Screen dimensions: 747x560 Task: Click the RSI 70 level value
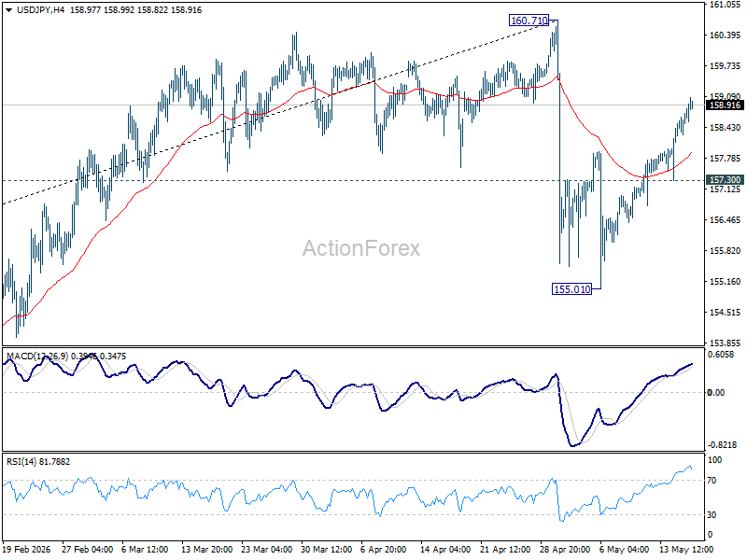pos(712,481)
